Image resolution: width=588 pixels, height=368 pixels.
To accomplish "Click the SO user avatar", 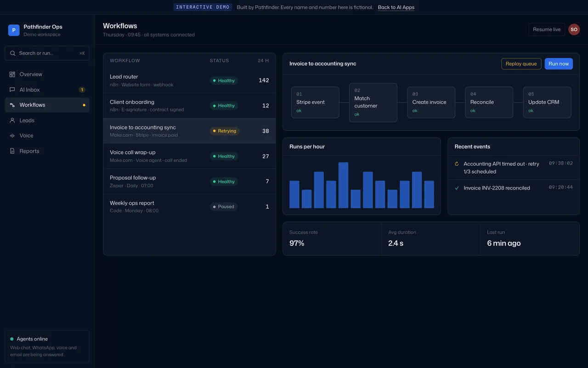I will click(x=574, y=29).
